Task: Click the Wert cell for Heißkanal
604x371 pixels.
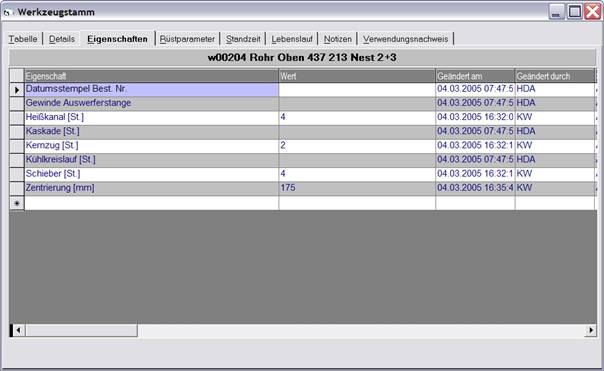Action: [357, 118]
